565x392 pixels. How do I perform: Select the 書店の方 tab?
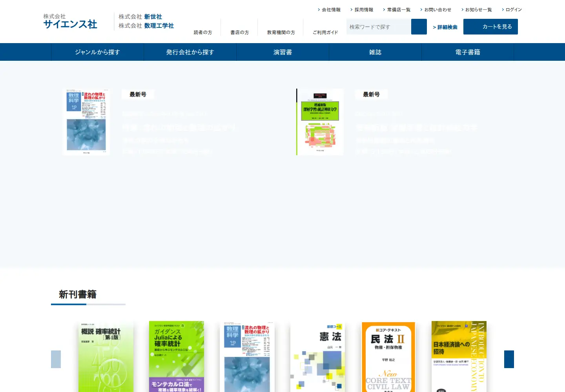239,33
